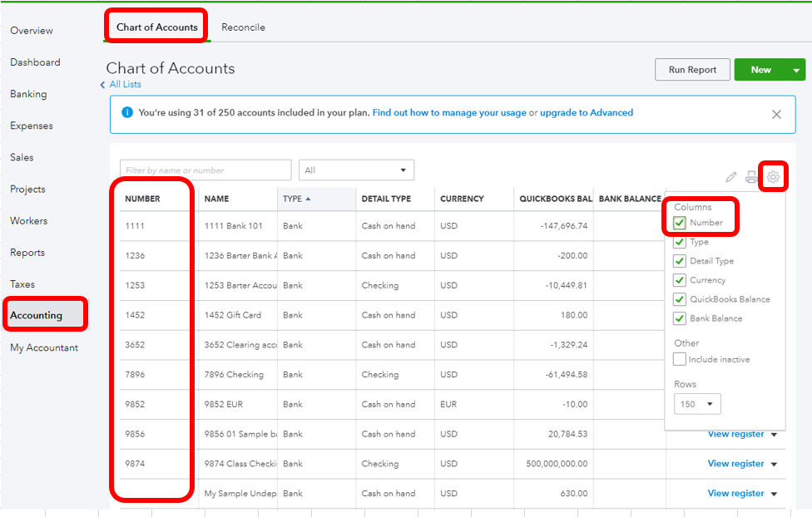The height and width of the screenshot is (517, 812).
Task: Open My Accountant in the sidebar
Action: click(44, 347)
